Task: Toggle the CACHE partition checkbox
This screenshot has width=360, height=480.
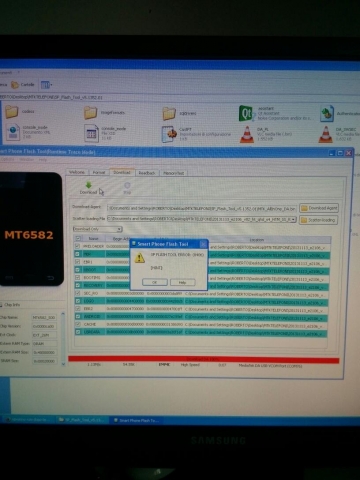Action: click(x=78, y=324)
